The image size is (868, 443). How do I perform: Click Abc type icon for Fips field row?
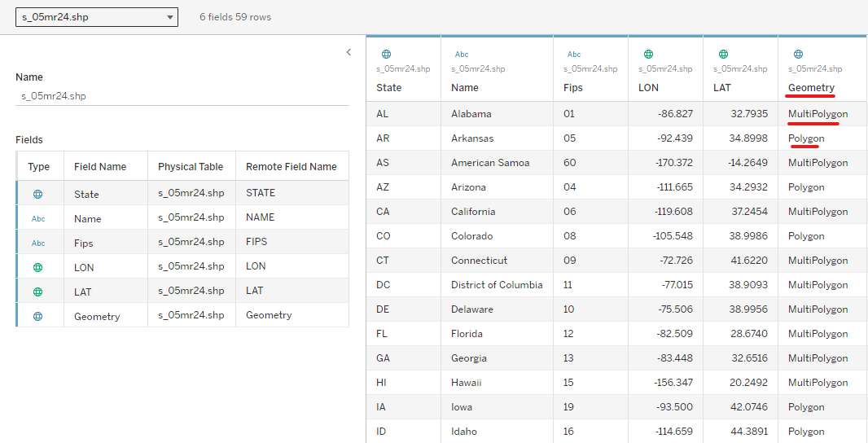tap(38, 243)
